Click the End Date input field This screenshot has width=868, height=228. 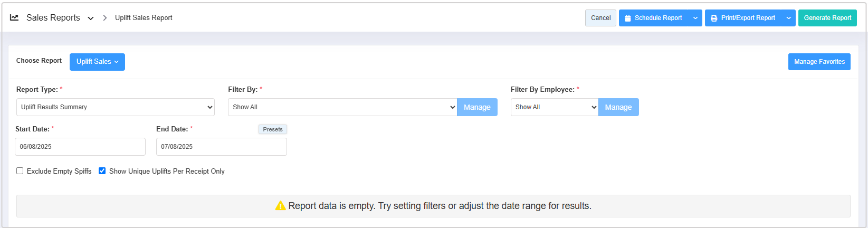tap(221, 147)
